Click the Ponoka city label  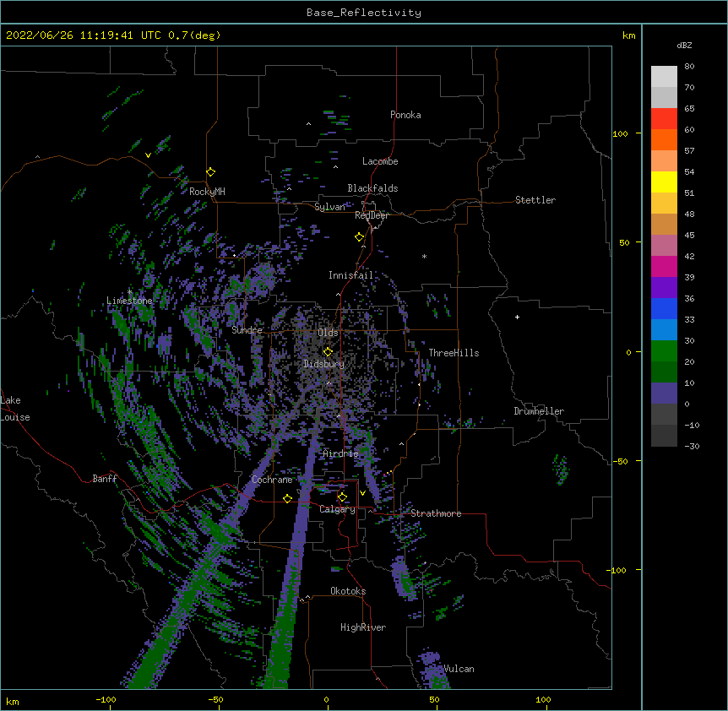pyautogui.click(x=405, y=115)
